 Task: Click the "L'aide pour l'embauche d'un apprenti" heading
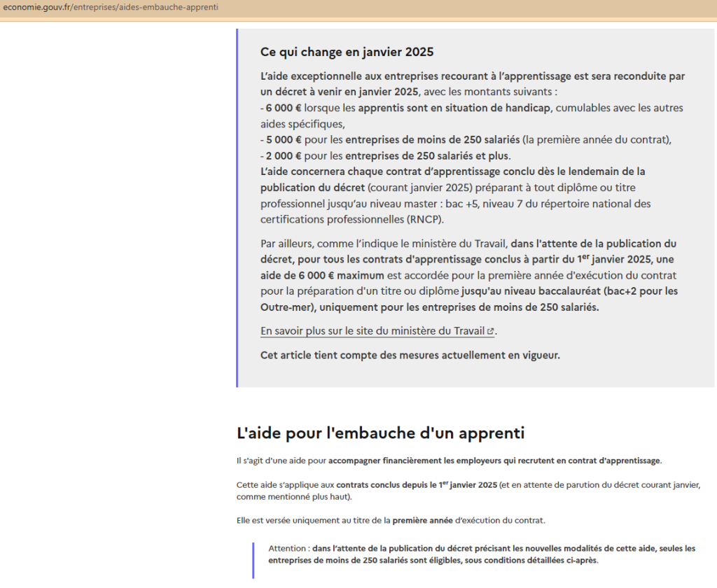(380, 433)
